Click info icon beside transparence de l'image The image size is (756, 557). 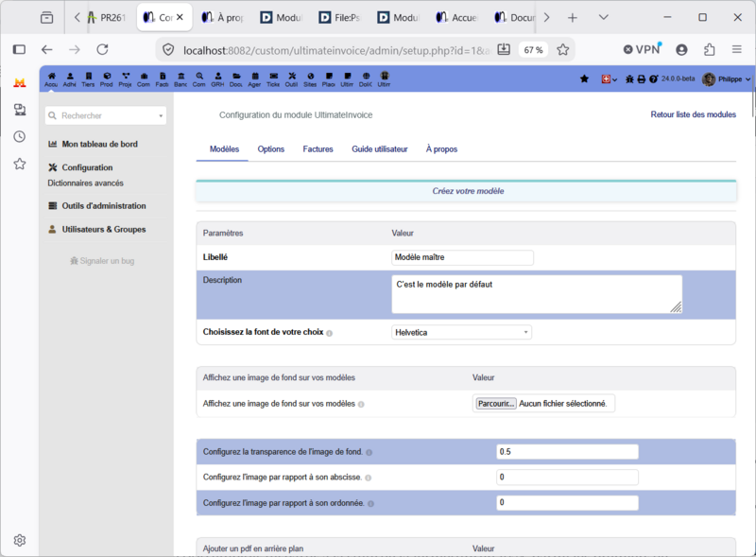point(369,453)
